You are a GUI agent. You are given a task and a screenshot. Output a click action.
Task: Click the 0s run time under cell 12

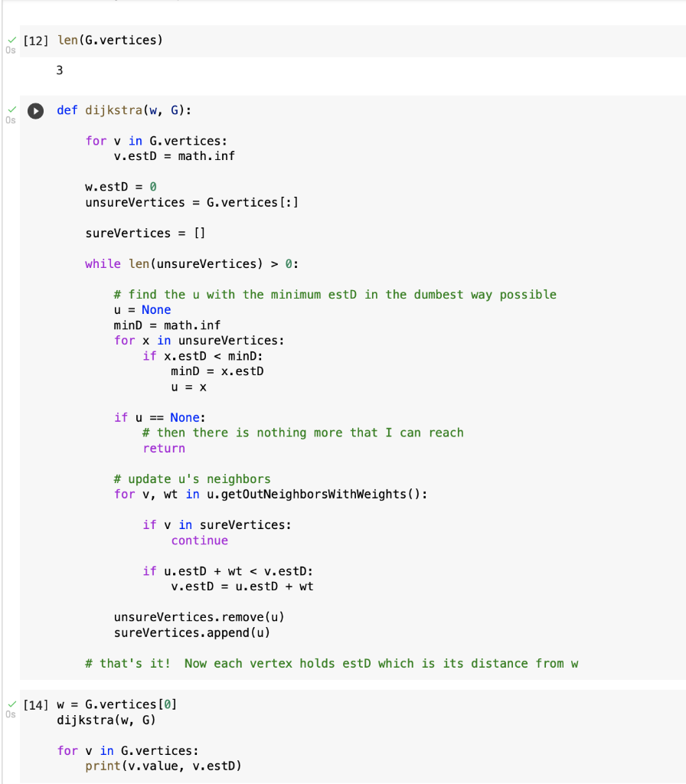coord(11,50)
